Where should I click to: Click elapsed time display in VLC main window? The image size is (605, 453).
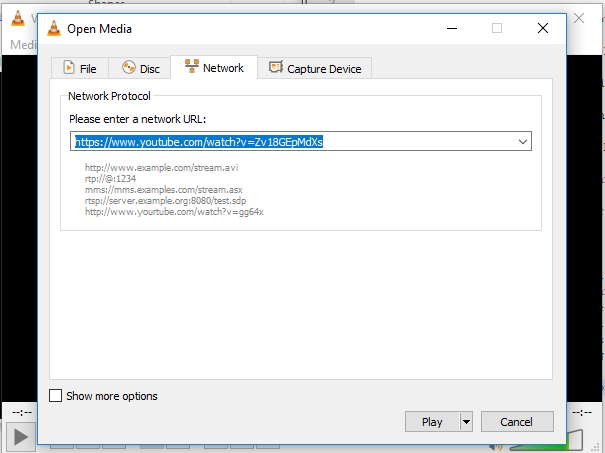click(x=22, y=413)
